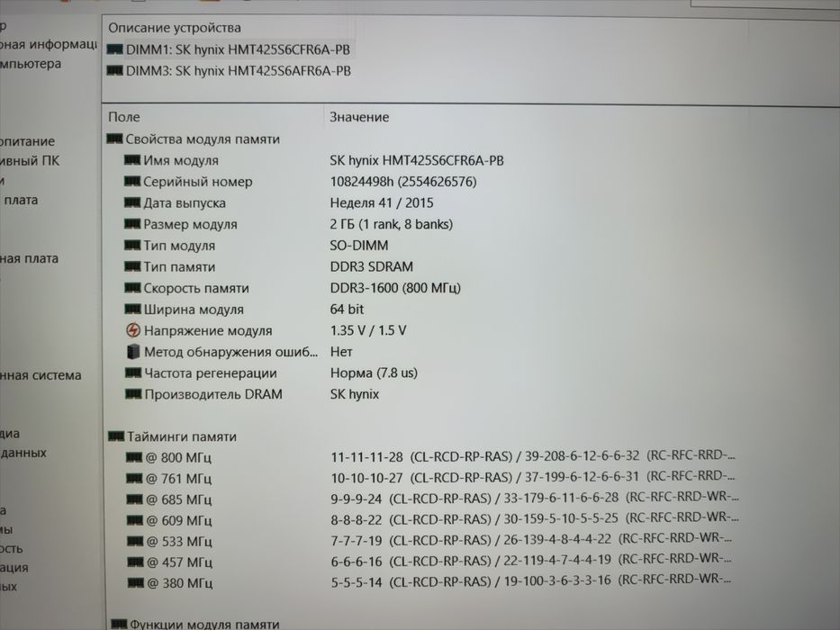840x630 pixels.
Task: Click timing value 8-8-8-22 row
Action: (x=535, y=519)
